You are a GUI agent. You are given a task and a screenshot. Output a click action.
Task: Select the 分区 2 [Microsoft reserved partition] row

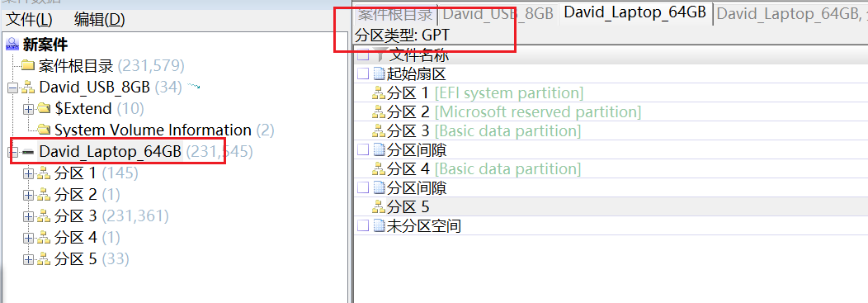point(611,112)
